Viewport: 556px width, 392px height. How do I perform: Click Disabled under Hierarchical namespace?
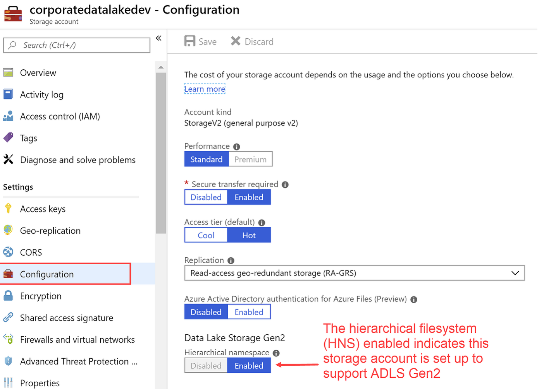[206, 365]
